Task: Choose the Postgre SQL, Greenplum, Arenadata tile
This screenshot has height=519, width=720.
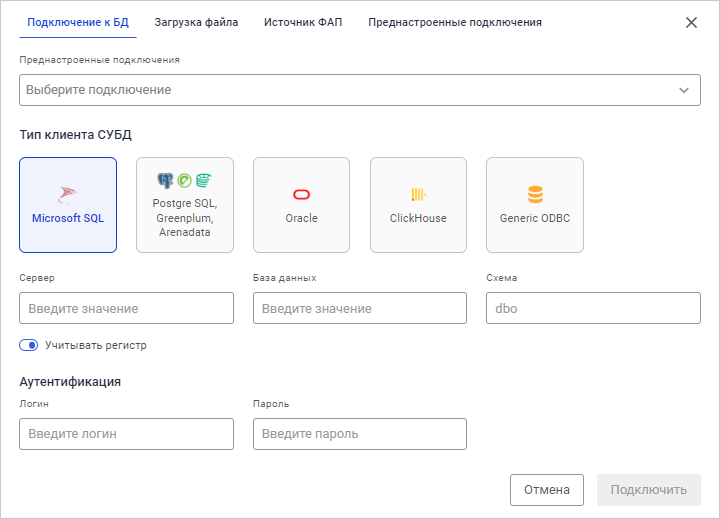Action: [185, 181]
